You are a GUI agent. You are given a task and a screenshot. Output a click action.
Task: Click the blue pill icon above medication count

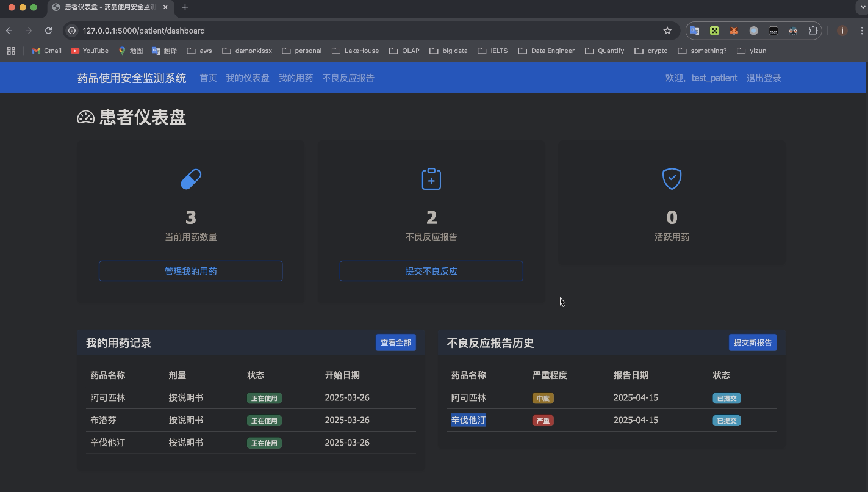(x=191, y=179)
